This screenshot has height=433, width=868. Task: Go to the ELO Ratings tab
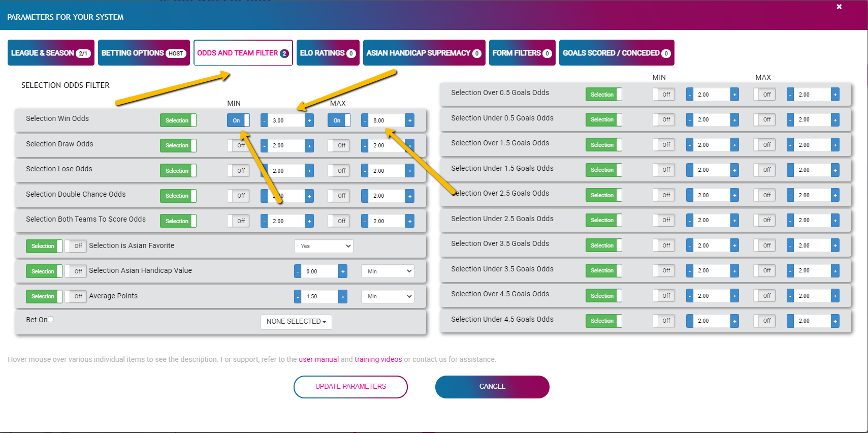coord(328,53)
